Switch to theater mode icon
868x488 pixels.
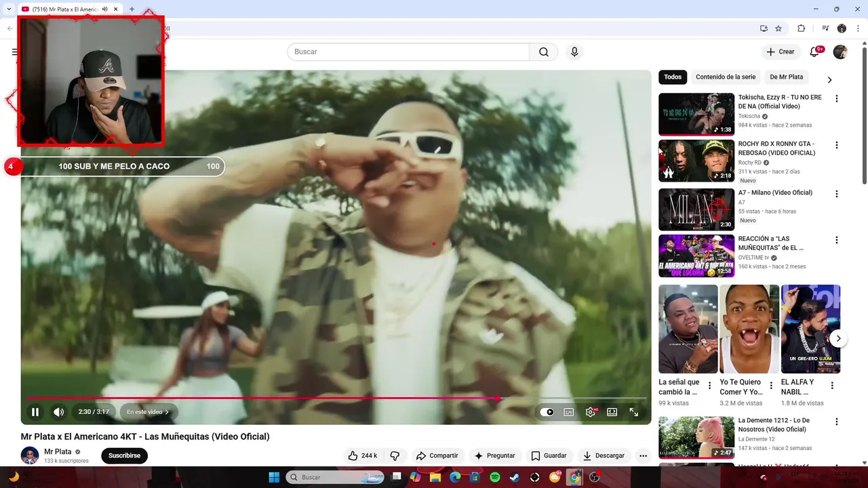click(x=612, y=412)
